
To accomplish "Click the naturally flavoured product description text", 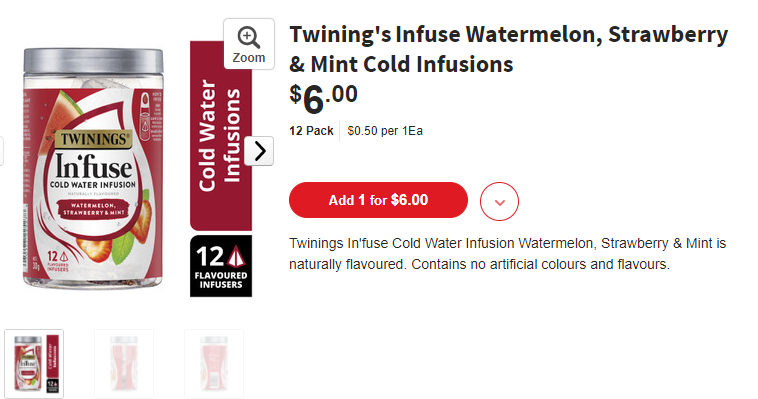I will 508,253.
